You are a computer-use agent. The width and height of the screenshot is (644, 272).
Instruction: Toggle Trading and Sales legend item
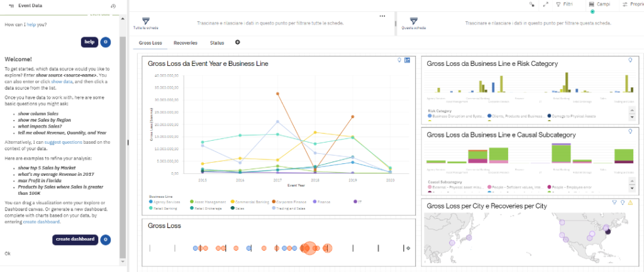289,209
